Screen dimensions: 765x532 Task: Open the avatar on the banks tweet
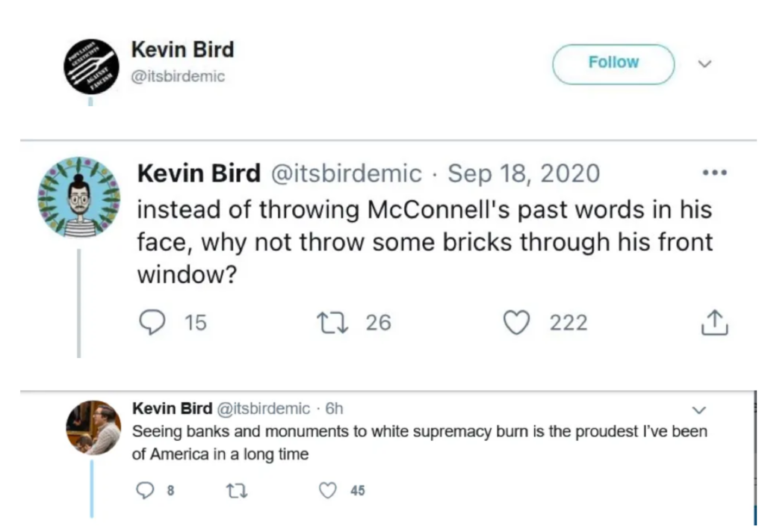pos(93,427)
